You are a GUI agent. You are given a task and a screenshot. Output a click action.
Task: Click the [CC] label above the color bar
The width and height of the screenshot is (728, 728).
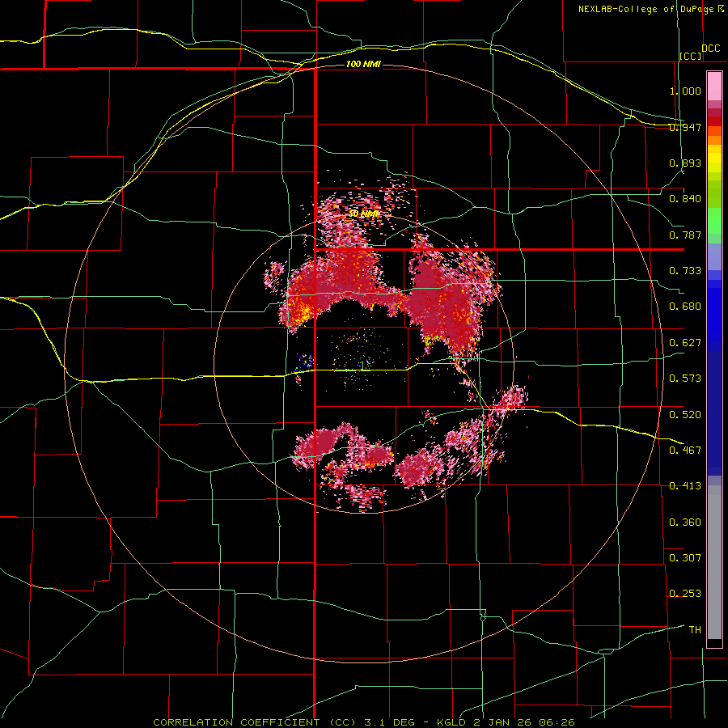point(691,56)
